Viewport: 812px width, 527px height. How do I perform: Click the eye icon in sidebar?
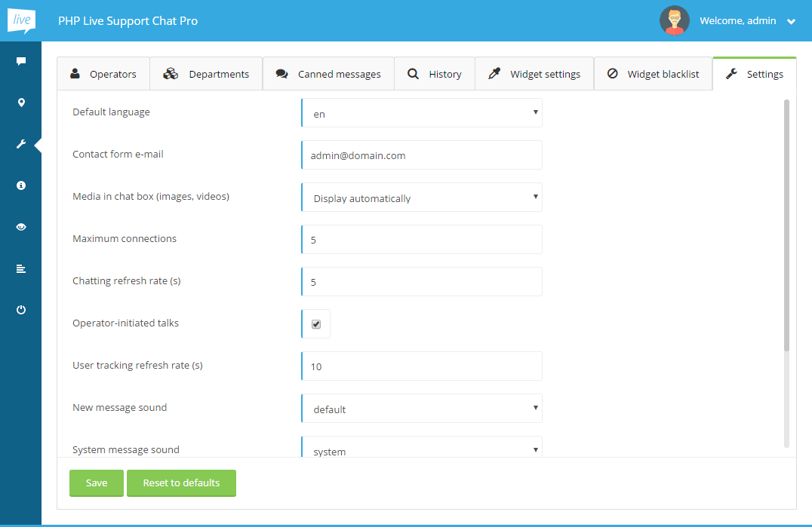click(x=21, y=227)
